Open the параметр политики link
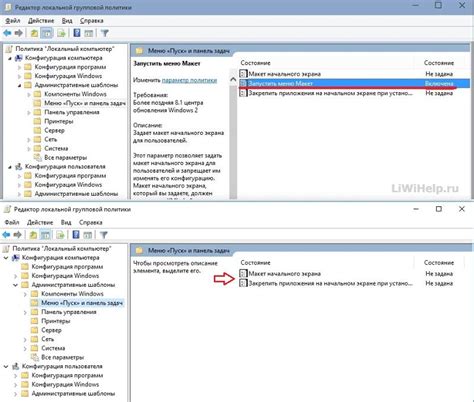This screenshot has height=402, width=474. [x=189, y=80]
